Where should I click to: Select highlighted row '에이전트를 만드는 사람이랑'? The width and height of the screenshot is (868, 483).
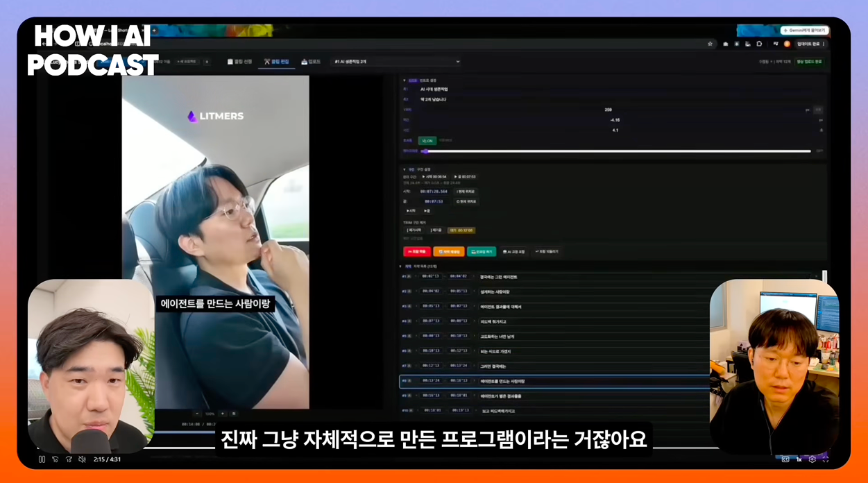(555, 381)
